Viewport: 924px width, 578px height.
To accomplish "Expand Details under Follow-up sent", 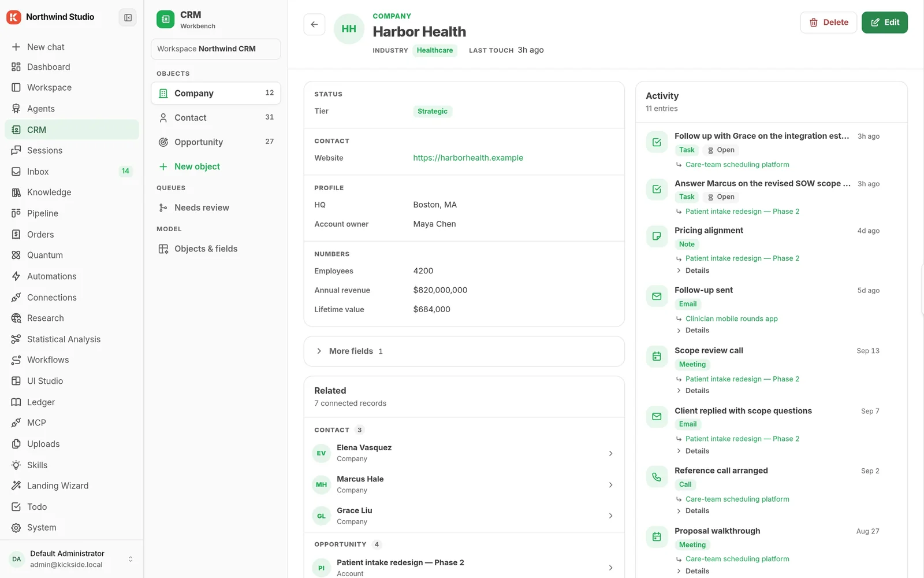I will click(693, 331).
